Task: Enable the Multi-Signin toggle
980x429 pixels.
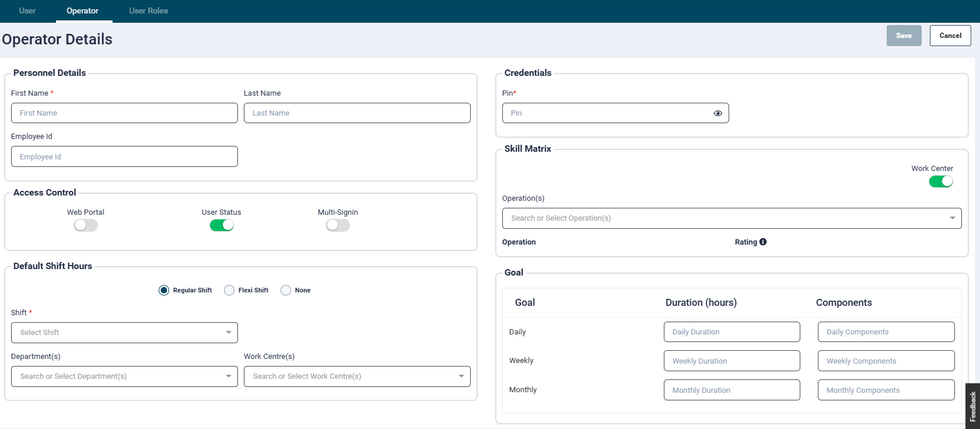Action: pos(338,225)
